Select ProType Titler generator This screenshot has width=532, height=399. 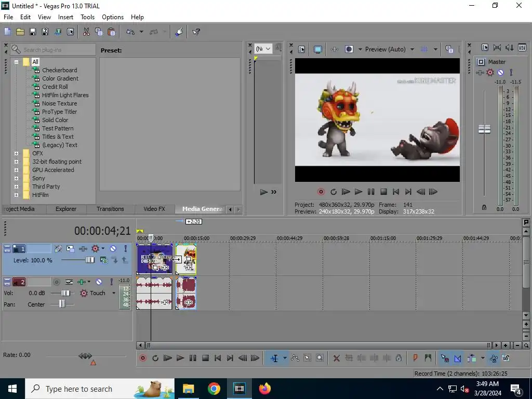[x=59, y=112]
